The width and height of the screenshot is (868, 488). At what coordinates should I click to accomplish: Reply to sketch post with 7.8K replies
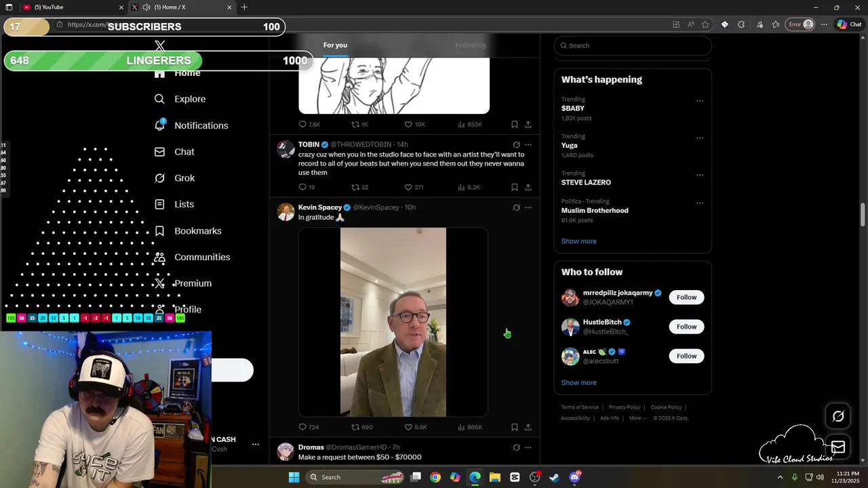309,125
